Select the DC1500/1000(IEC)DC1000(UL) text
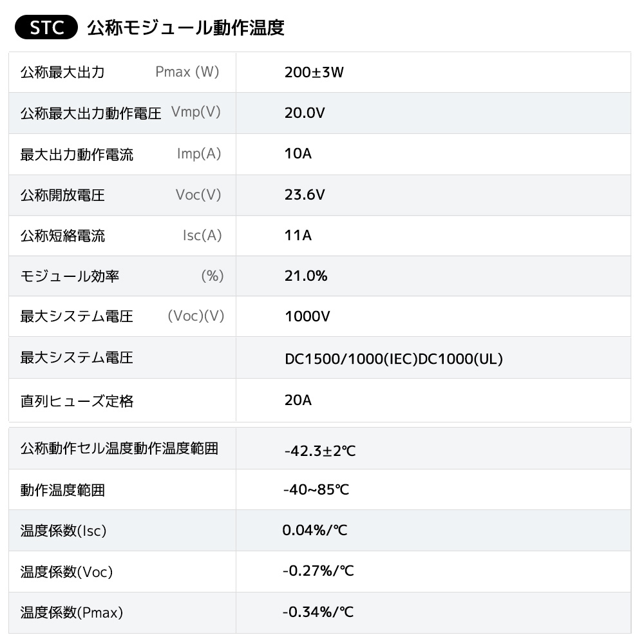This screenshot has height=644, width=644. (x=393, y=359)
